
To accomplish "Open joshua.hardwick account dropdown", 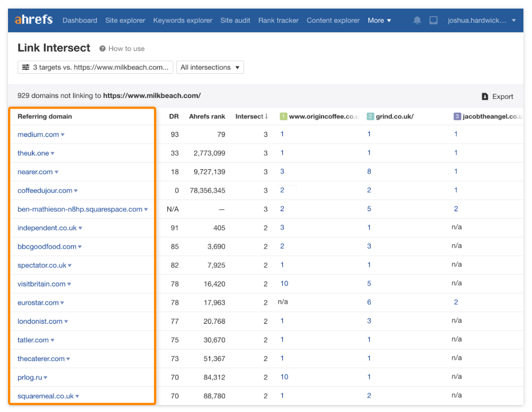I will [x=482, y=21].
